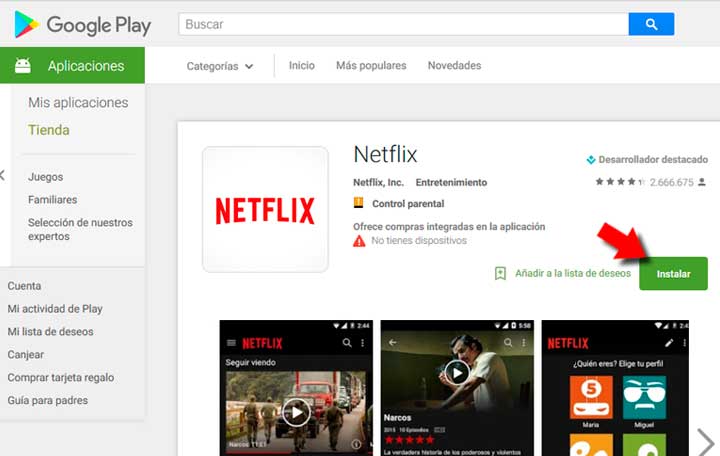
Task: Open the Aplicaciones section
Action: pyautogui.click(x=72, y=65)
